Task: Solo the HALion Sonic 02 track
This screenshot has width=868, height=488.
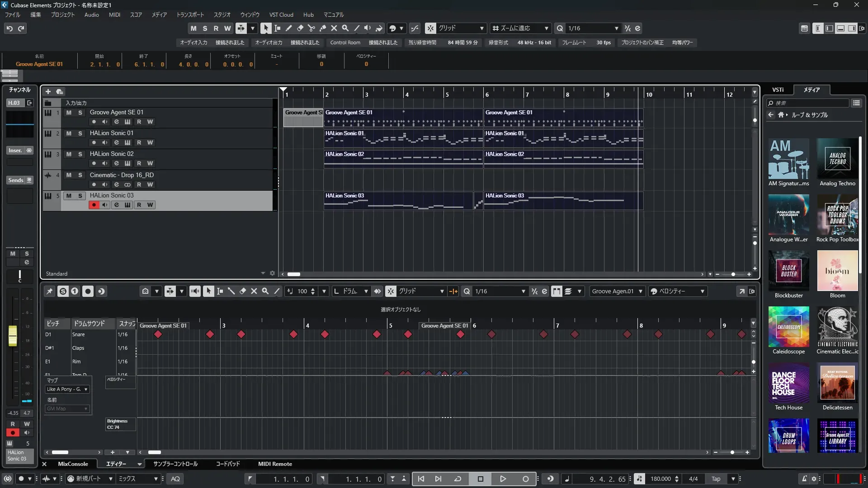Action: [80, 154]
